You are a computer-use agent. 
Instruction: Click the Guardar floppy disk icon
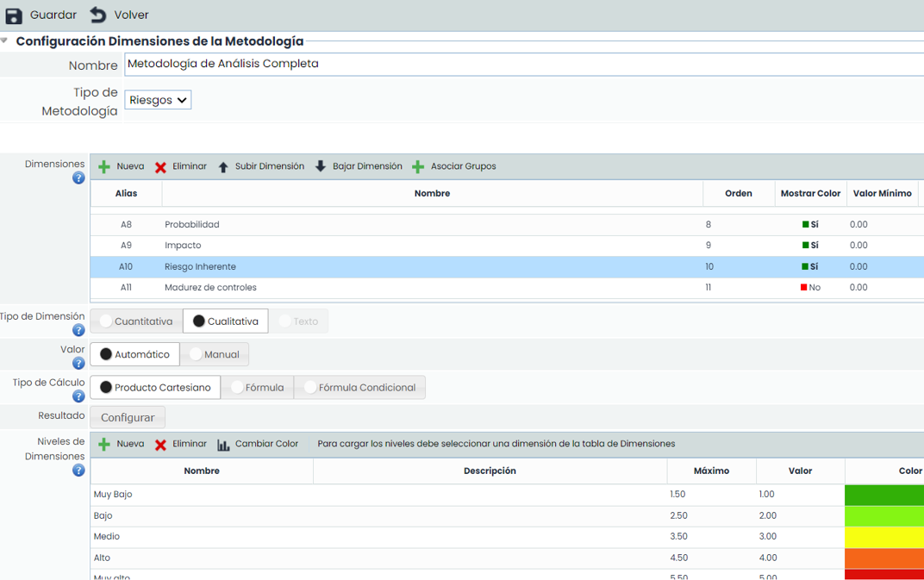14,16
